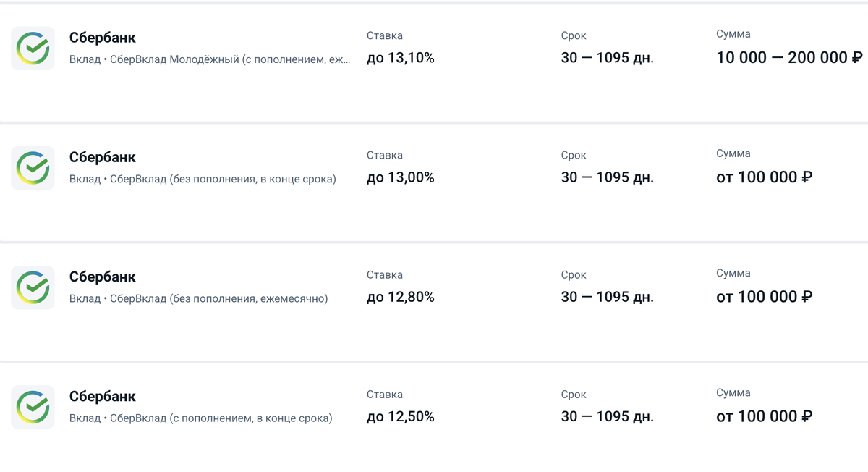Viewport: 868px width, 472px height.
Task: Click the Sberbank logo in the 12,80% deposit row
Action: coord(33,287)
